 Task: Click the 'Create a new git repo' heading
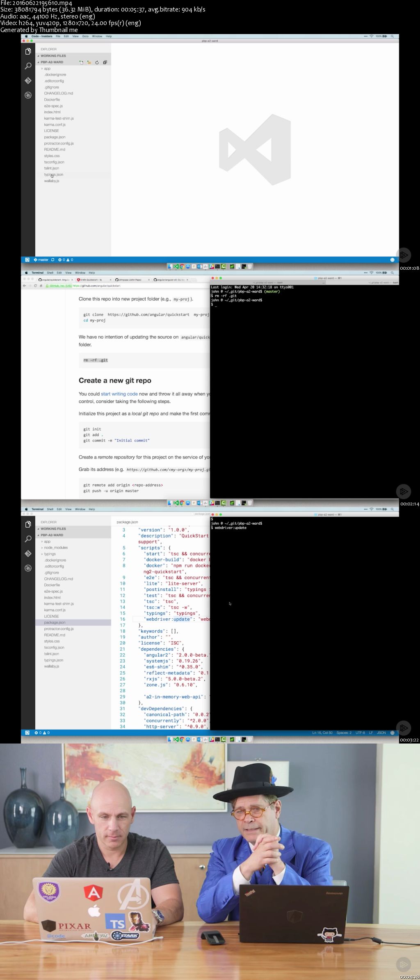click(115, 381)
